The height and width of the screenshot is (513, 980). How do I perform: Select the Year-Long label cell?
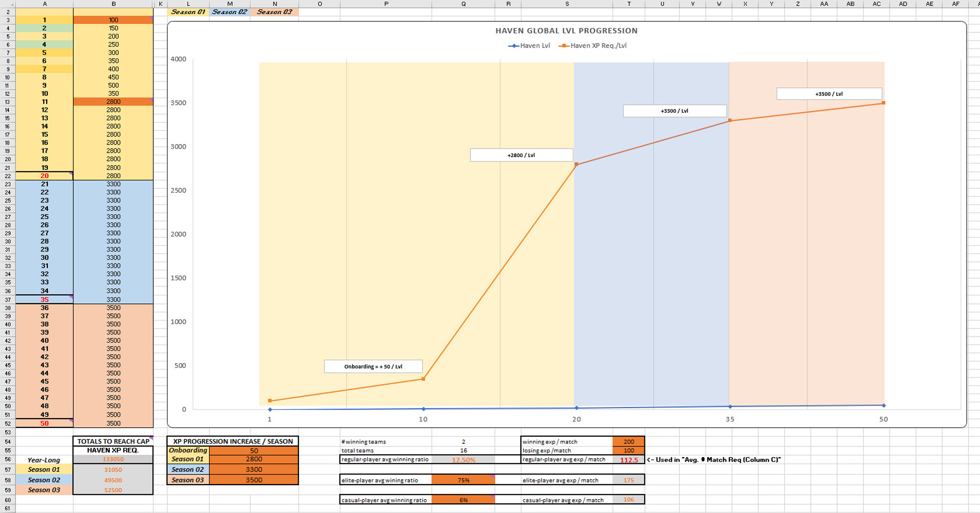pyautogui.click(x=44, y=459)
